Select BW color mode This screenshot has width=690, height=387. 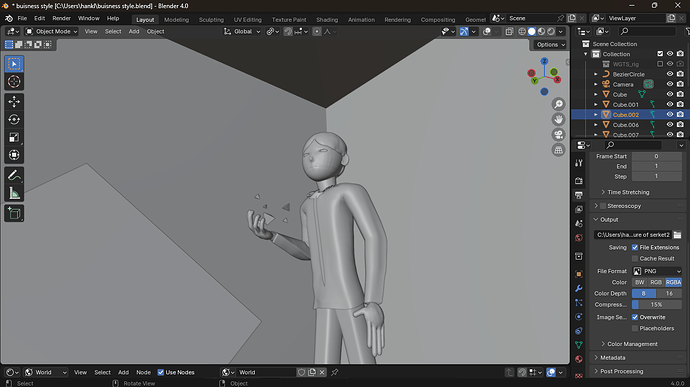(640, 282)
